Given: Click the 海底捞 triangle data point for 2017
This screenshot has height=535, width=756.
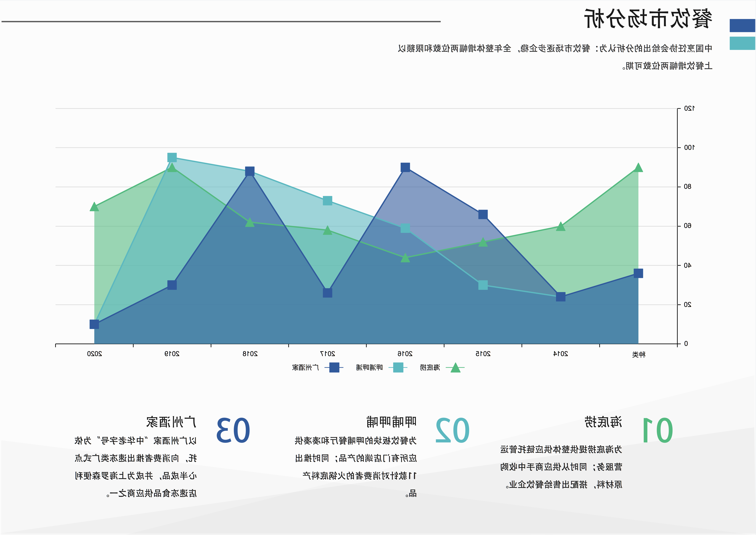Looking at the screenshot, I should click(x=328, y=230).
